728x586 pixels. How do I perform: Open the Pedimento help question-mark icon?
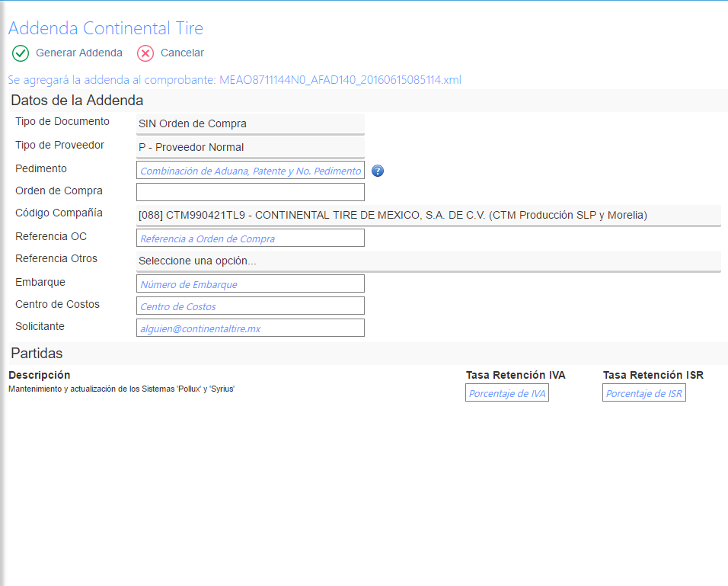tap(378, 171)
